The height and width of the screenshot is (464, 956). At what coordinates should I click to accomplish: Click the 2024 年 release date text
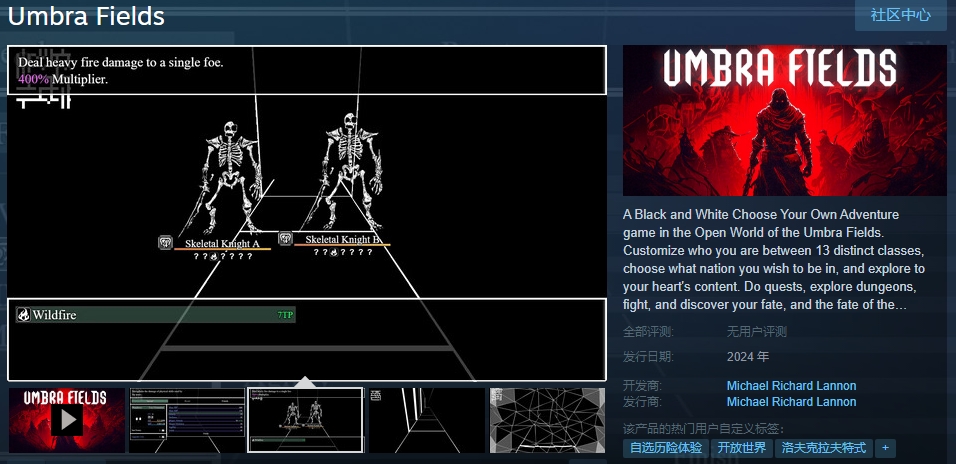(x=748, y=357)
